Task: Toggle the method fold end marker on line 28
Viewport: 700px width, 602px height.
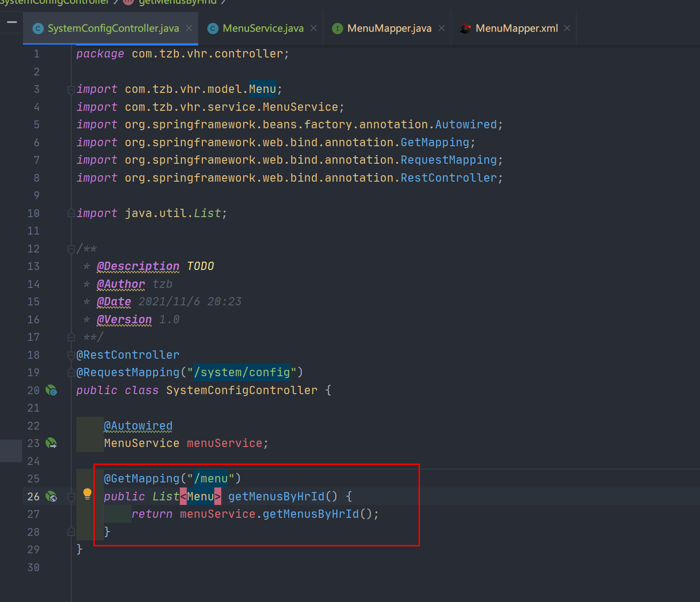Action: [x=71, y=532]
